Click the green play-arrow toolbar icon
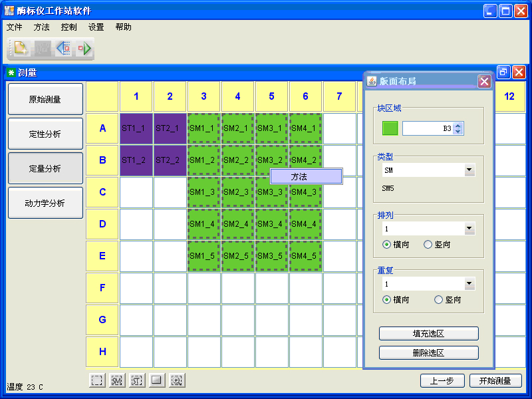The height and width of the screenshot is (399, 532). (84, 48)
